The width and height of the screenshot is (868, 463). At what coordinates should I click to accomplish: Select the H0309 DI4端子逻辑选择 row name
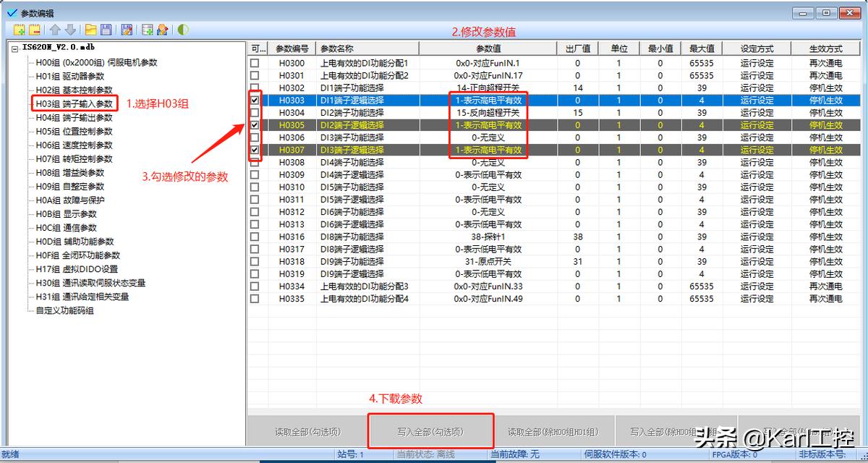tap(352, 174)
